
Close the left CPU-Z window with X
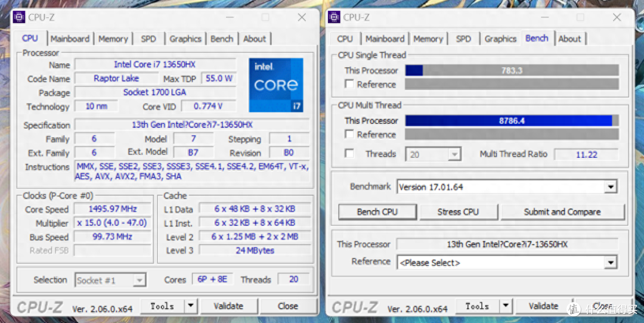click(x=302, y=17)
